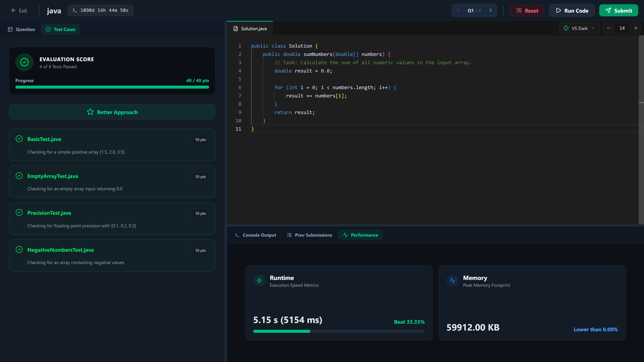Click the Memory pulse icon
Viewport: 644px width, 362px height.
(452, 280)
